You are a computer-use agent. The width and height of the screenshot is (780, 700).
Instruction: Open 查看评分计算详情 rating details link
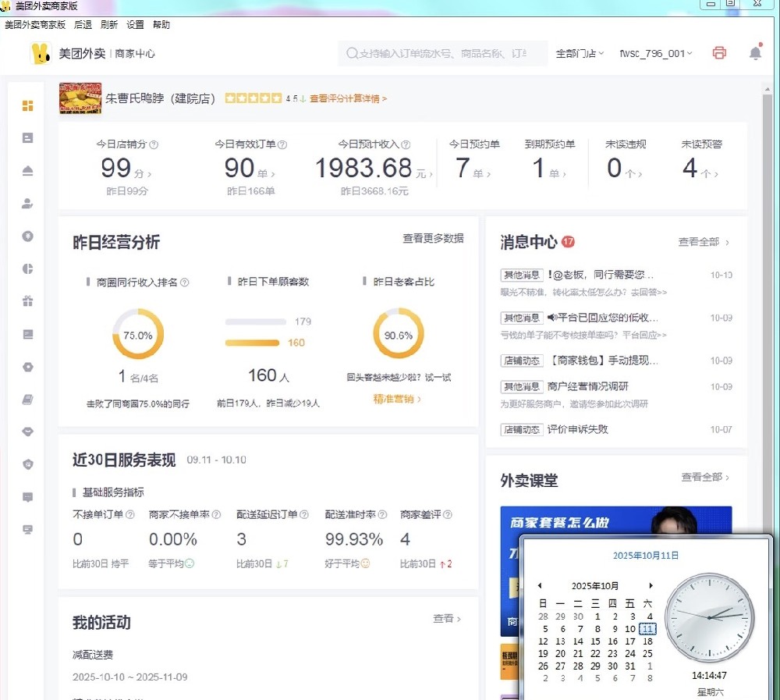(x=348, y=99)
